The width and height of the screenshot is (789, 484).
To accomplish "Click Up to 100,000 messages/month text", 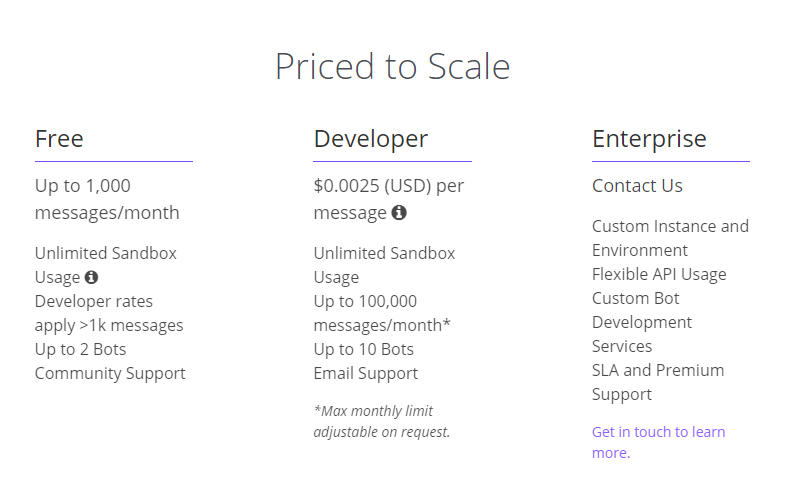I will coord(382,313).
